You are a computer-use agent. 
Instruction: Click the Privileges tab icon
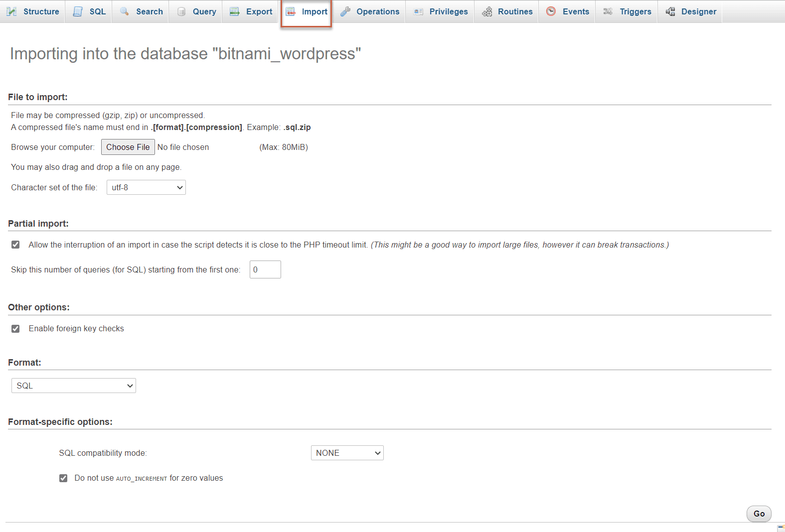tap(419, 11)
